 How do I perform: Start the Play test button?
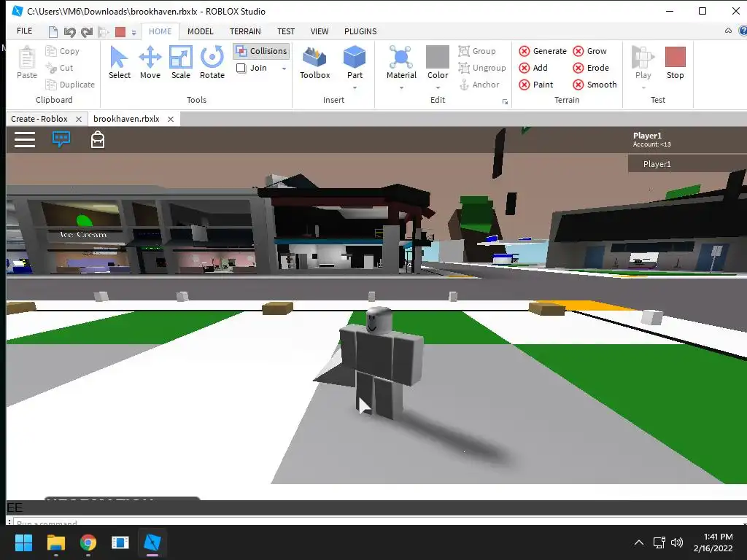coord(643,63)
